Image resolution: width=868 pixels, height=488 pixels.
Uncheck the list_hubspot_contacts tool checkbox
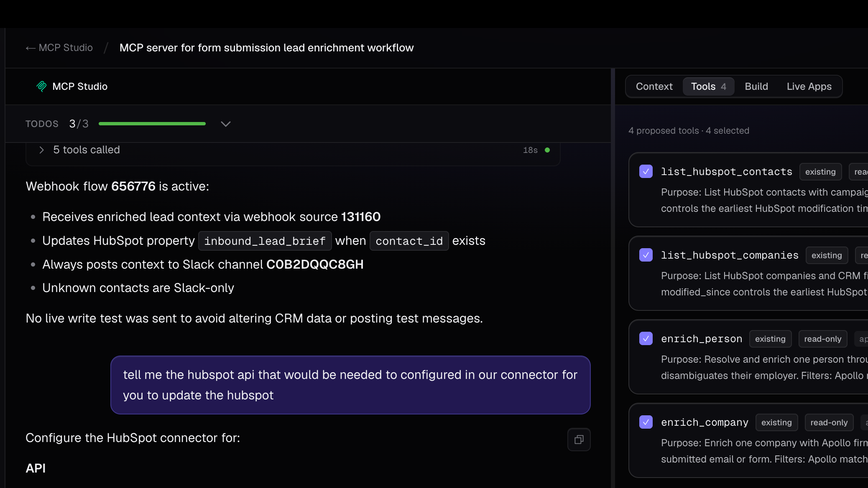[646, 171]
